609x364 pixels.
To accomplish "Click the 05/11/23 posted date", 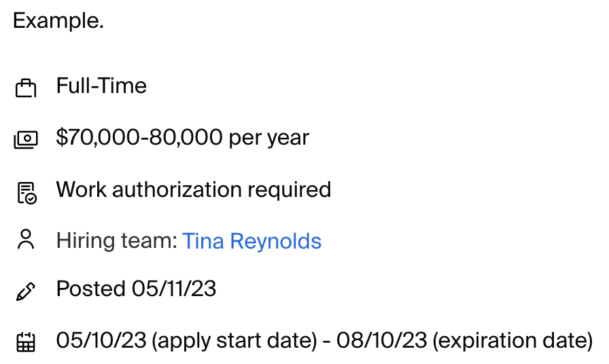I will 175,289.
